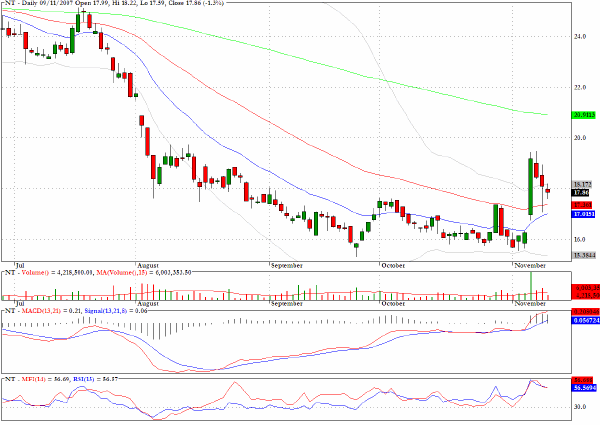Click the November label under the price chart
The image size is (600, 425).
(x=530, y=265)
